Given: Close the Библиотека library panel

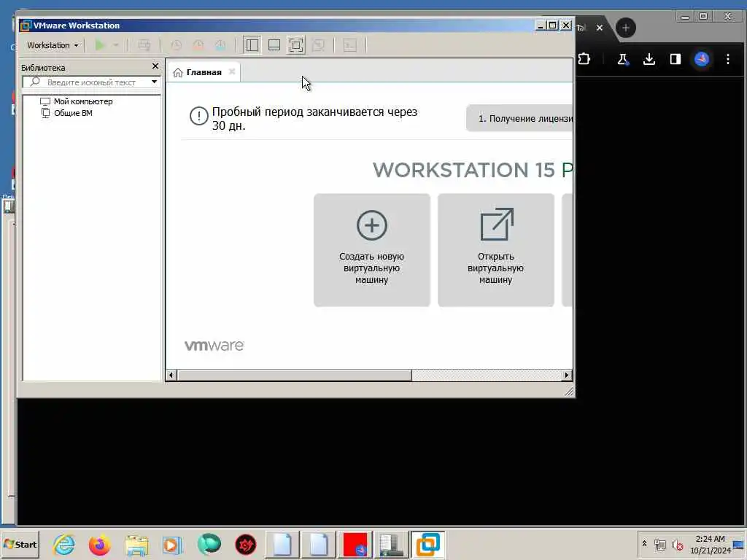Looking at the screenshot, I should pos(155,66).
